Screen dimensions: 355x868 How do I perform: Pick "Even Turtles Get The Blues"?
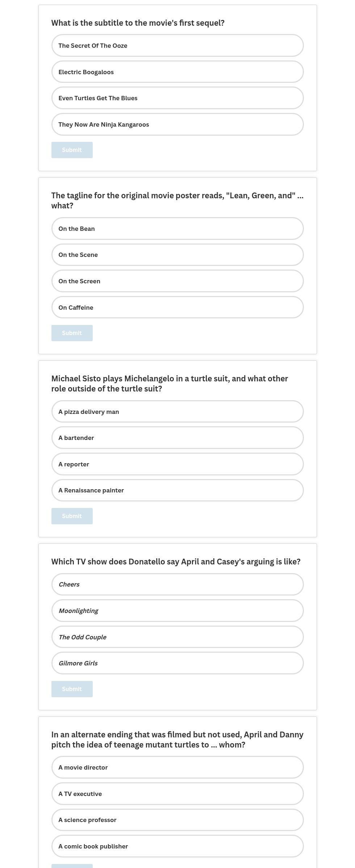[177, 98]
